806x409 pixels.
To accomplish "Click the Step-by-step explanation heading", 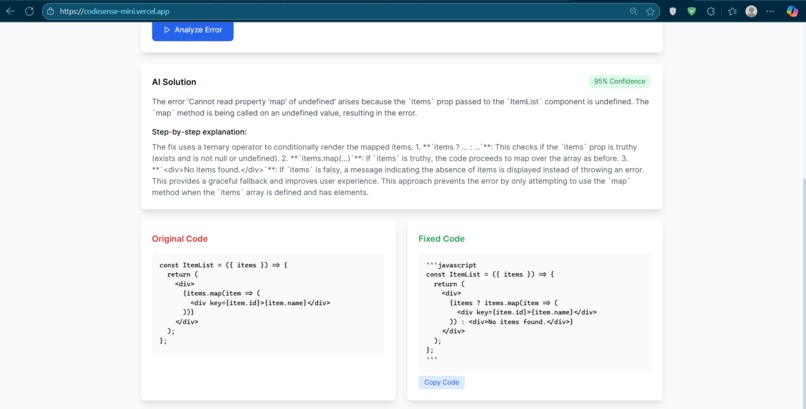I will (199, 132).
